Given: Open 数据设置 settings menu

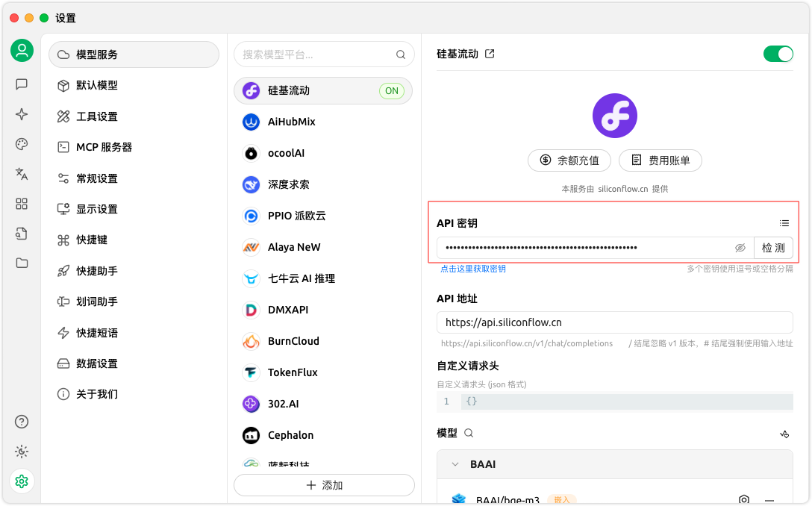Looking at the screenshot, I should pyautogui.click(x=134, y=363).
